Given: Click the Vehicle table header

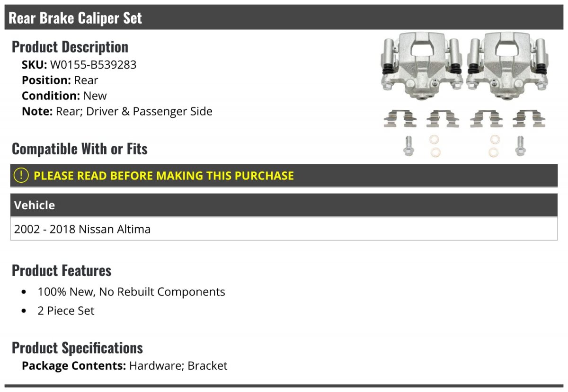Looking at the screenshot, I should tap(284, 205).
